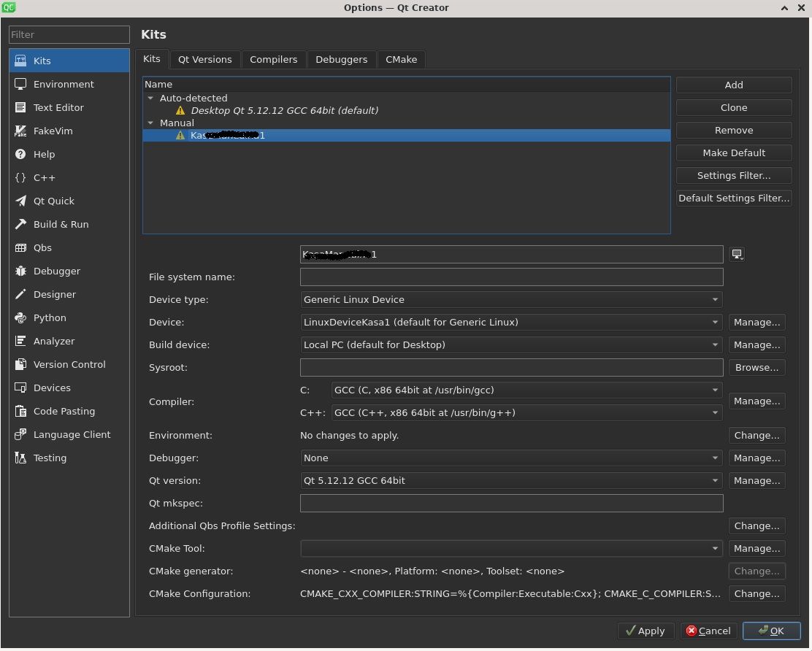The width and height of the screenshot is (812, 651).
Task: Open the Device dropdown LinuxDeviceKasa1
Action: [x=511, y=323]
